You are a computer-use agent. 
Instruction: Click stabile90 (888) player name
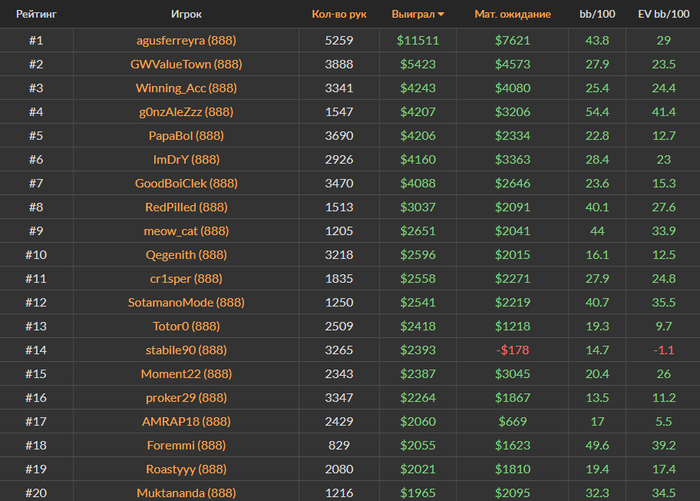(x=186, y=350)
